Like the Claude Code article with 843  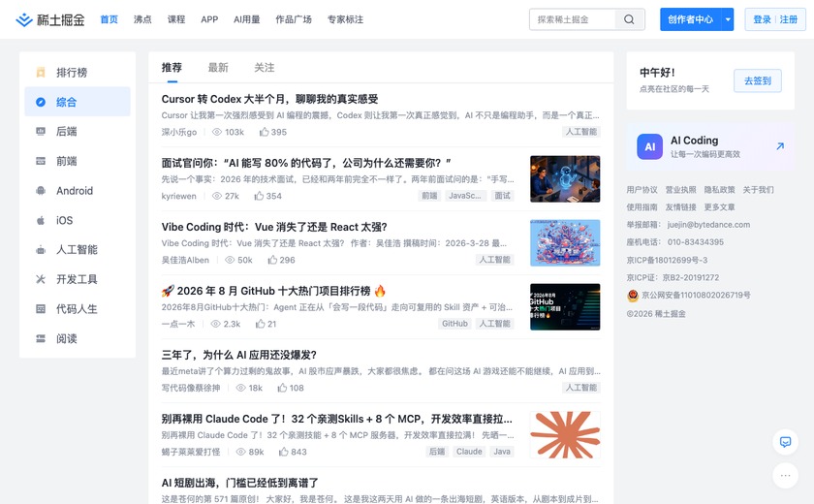(x=283, y=452)
